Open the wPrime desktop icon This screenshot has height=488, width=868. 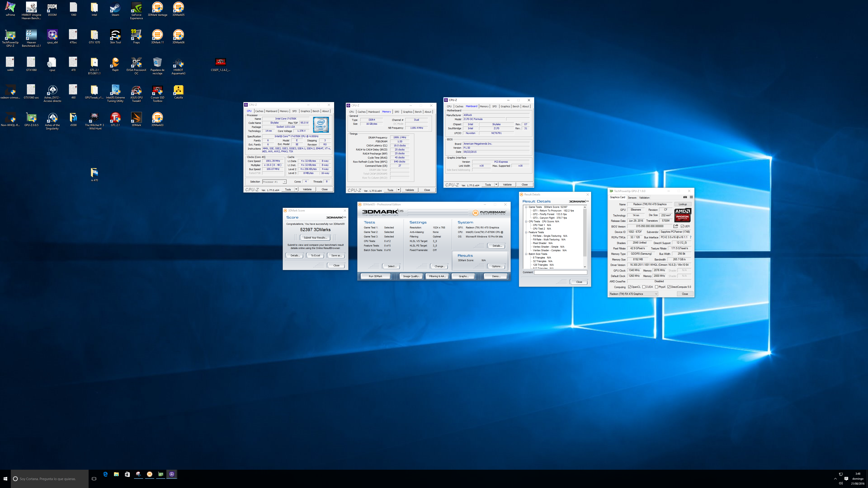click(x=10, y=9)
